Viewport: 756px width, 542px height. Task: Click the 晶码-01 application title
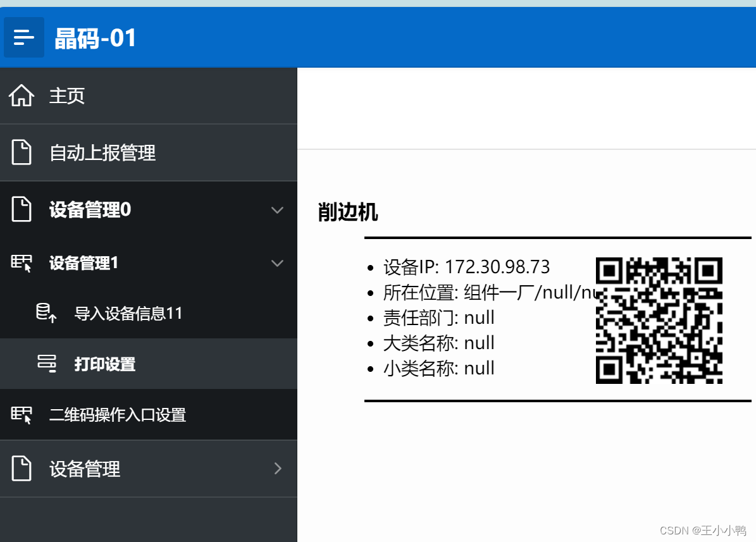[x=95, y=38]
